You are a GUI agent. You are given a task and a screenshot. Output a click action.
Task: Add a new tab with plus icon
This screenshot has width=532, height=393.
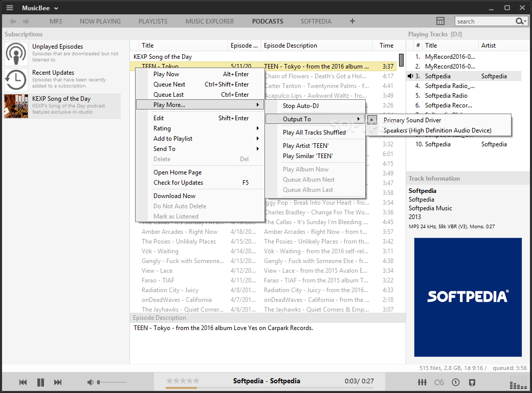pos(352,21)
